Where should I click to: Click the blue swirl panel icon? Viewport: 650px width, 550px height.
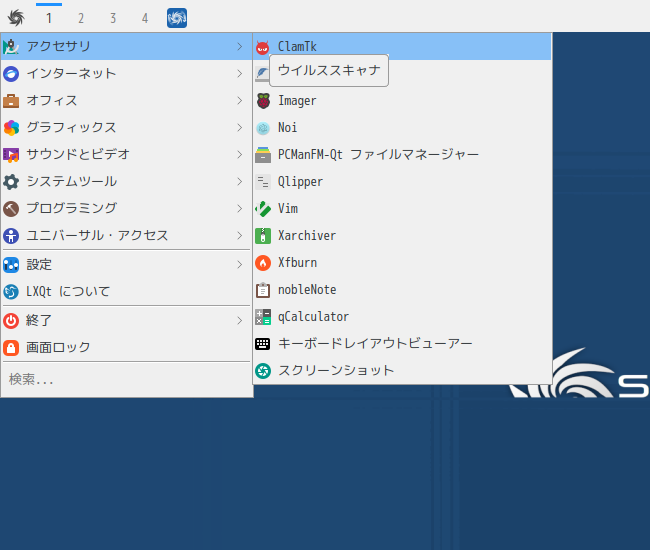pyautogui.click(x=177, y=18)
